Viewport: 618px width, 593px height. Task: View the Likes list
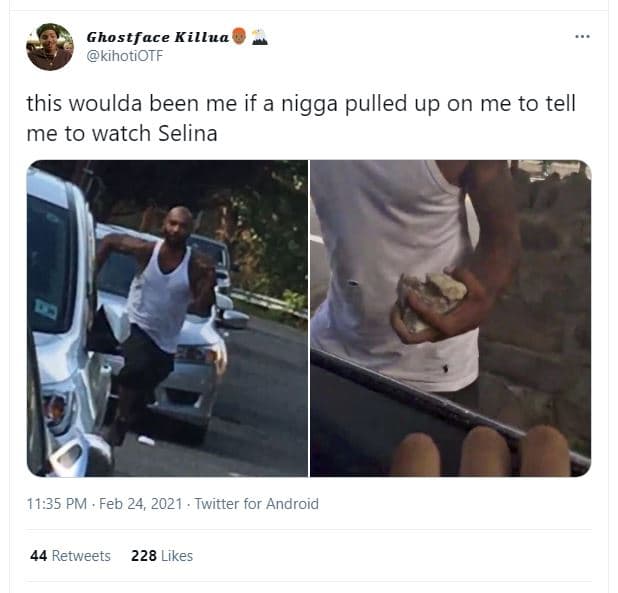click(x=162, y=556)
